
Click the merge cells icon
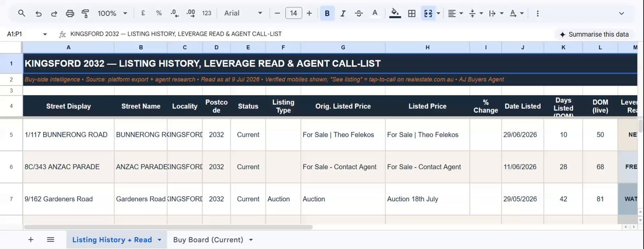pyautogui.click(x=428, y=14)
